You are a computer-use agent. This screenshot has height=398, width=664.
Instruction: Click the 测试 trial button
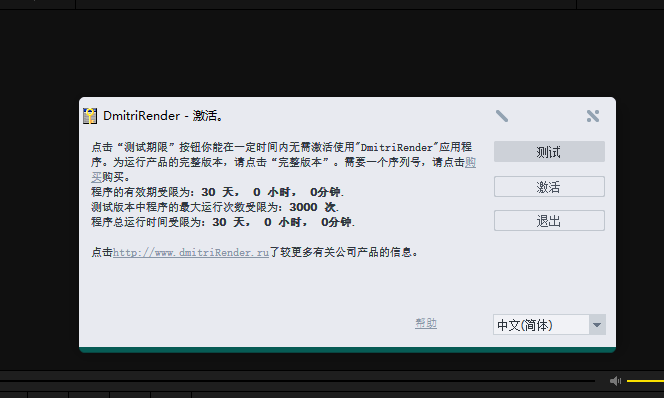click(549, 152)
